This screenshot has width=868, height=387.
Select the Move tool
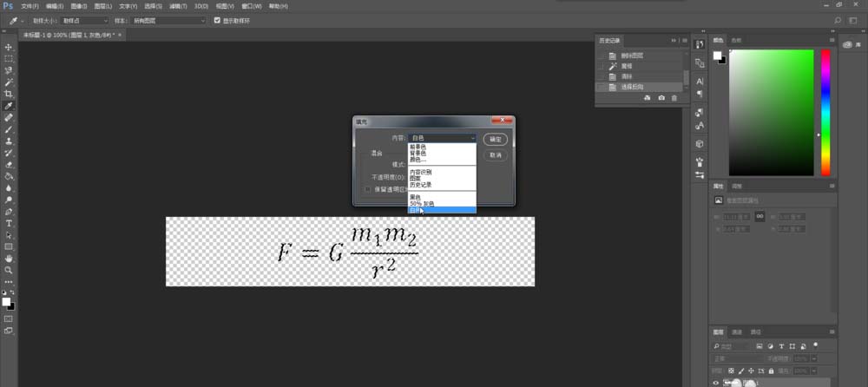pyautogui.click(x=9, y=48)
